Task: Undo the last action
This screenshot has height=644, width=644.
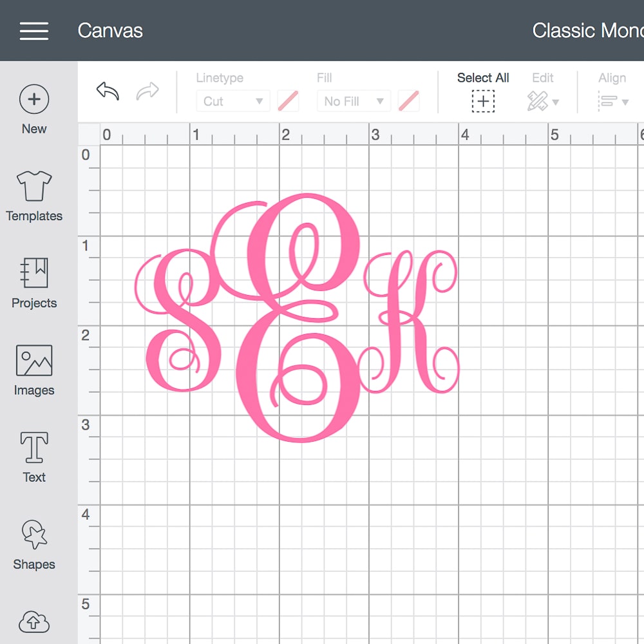Action: [108, 91]
